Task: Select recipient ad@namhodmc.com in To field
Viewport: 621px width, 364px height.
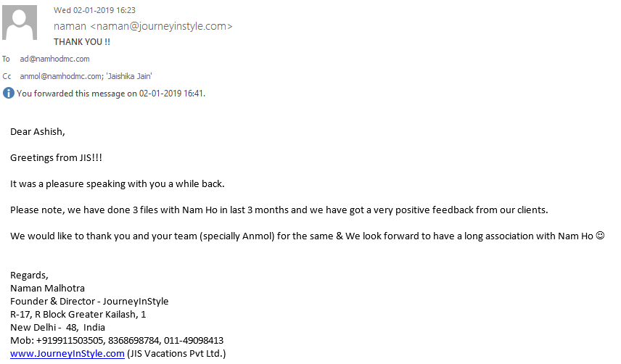Action: (x=54, y=59)
